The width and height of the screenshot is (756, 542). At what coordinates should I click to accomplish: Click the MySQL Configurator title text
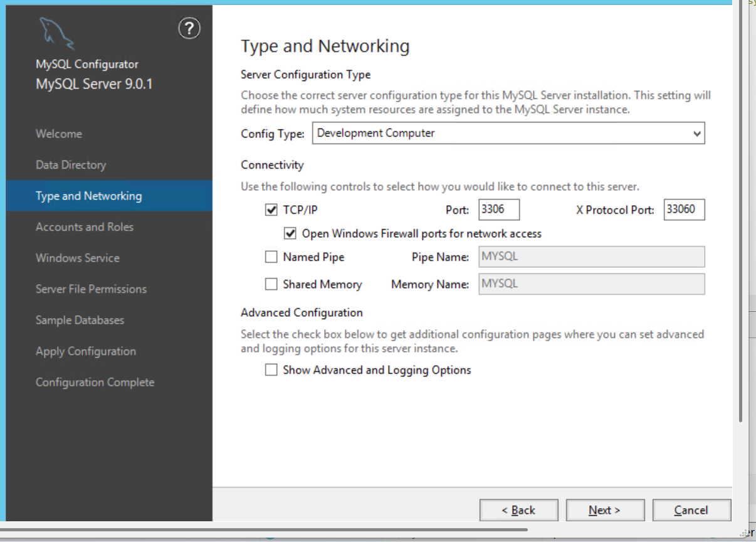click(87, 64)
